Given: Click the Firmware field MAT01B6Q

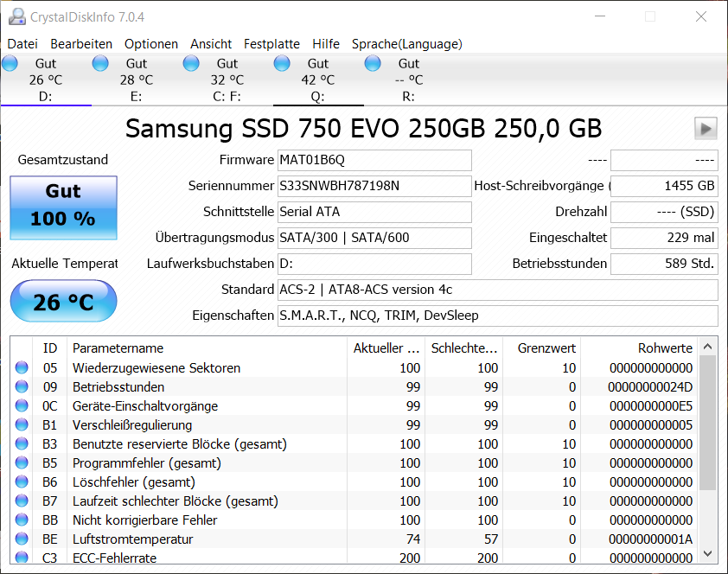Looking at the screenshot, I should (x=374, y=160).
